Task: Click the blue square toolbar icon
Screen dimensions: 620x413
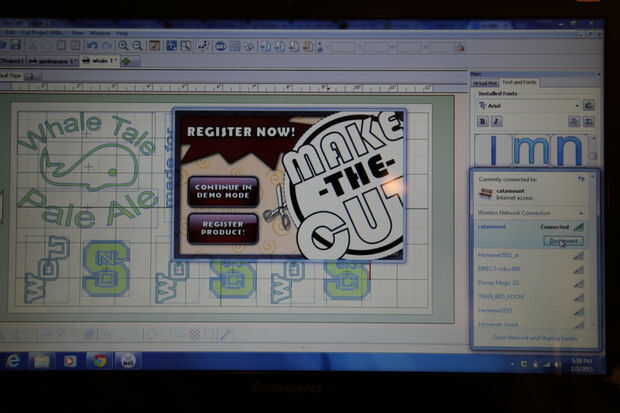Action: click(x=171, y=45)
